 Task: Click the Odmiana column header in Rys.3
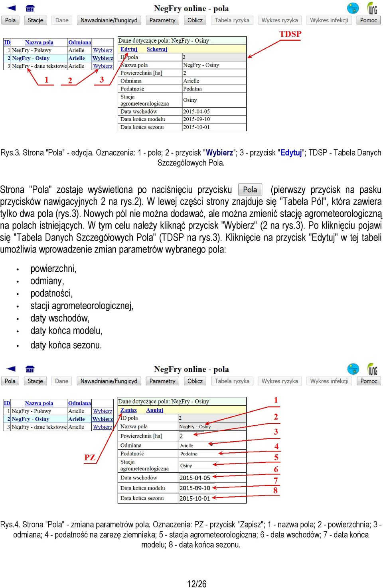[80, 42]
